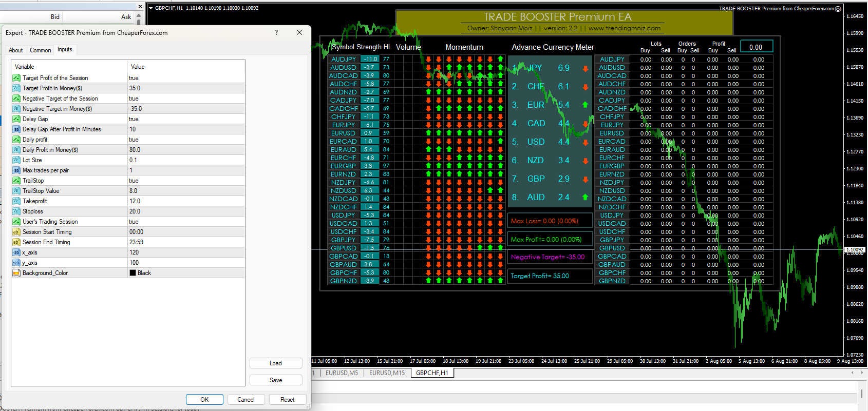This screenshot has width=868, height=411.
Task: Click the help question mark in Expert dialog
Action: [276, 32]
